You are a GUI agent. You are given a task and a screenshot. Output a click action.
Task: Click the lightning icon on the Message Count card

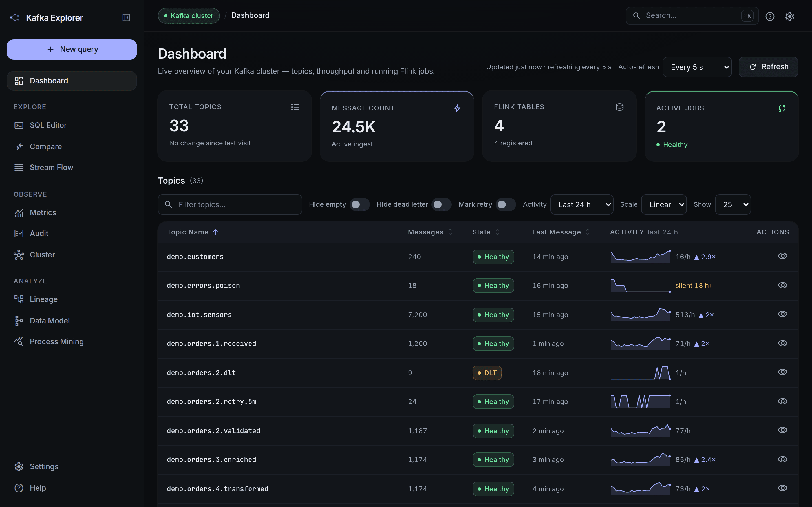457,108
